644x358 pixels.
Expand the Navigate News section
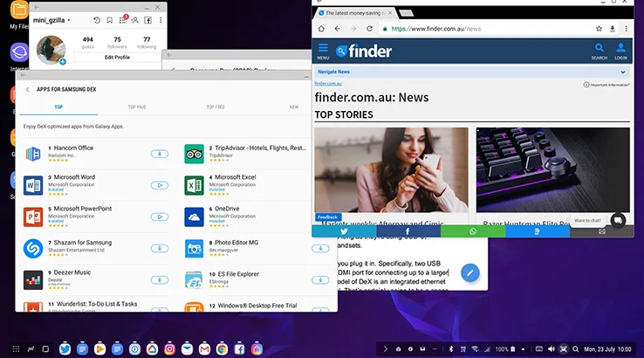623,72
